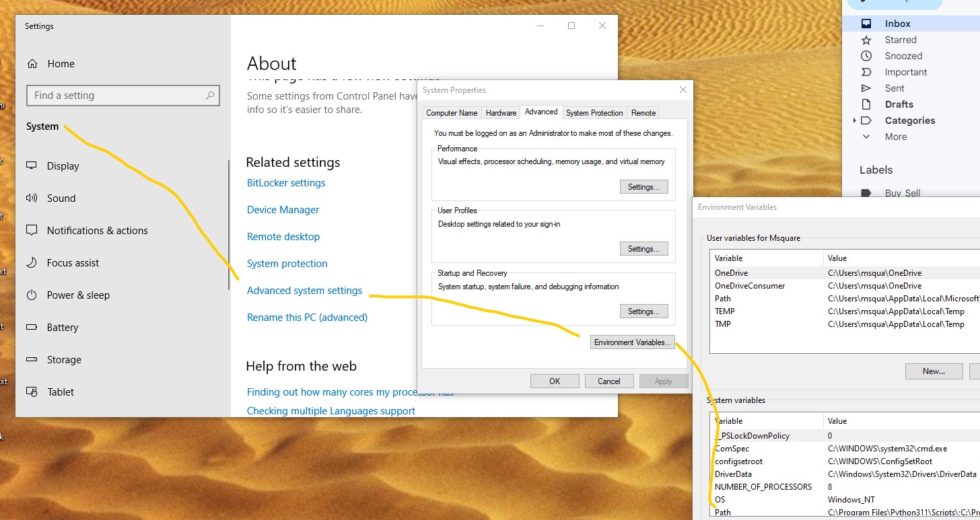
Task: Open the Gmail Starred folder
Action: pos(900,40)
